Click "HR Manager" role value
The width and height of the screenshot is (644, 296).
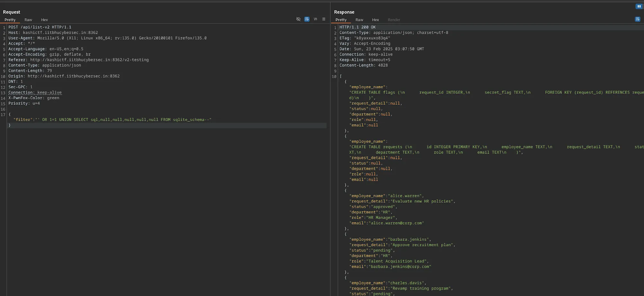pos(380,218)
